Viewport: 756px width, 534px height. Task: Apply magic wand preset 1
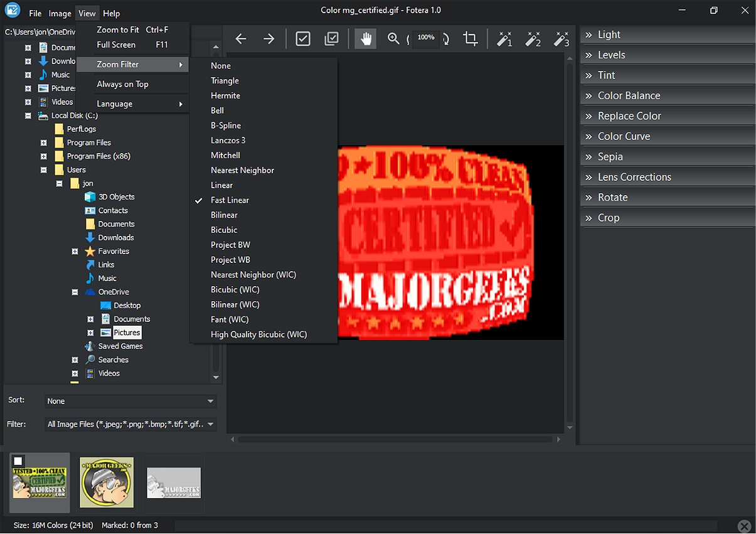point(504,39)
